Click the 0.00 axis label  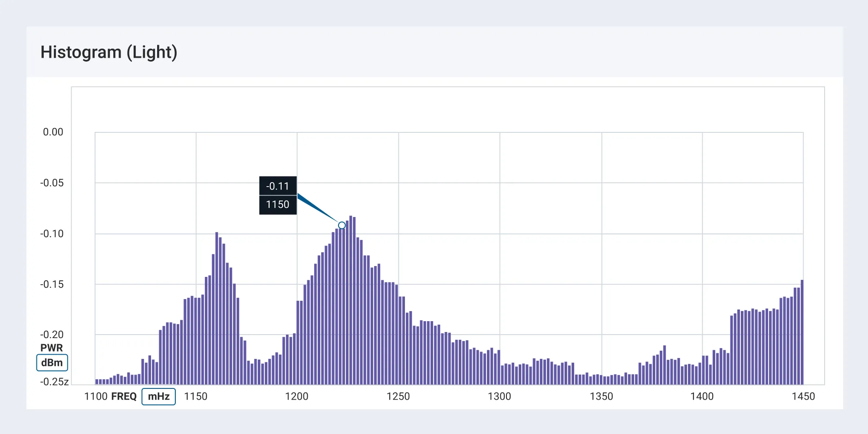coord(52,131)
